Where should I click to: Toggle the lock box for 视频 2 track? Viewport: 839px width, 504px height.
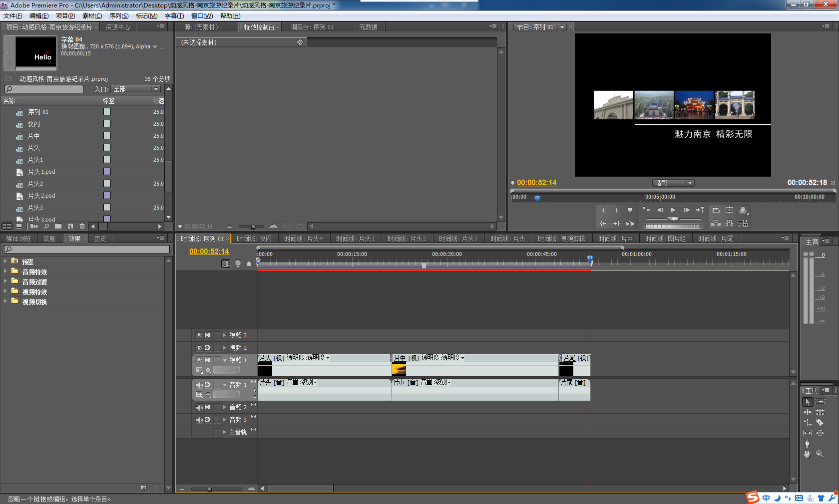point(217,348)
